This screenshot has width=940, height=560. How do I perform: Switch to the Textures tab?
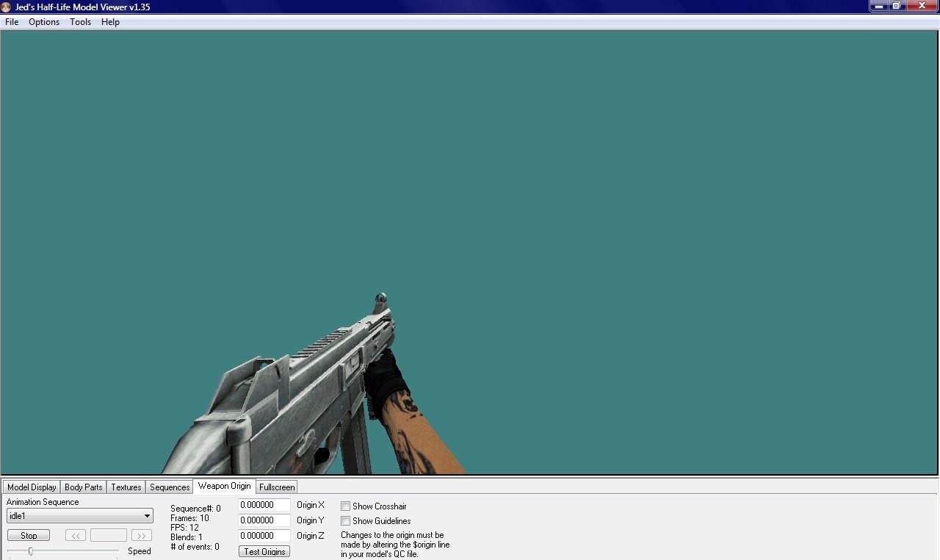click(x=126, y=487)
